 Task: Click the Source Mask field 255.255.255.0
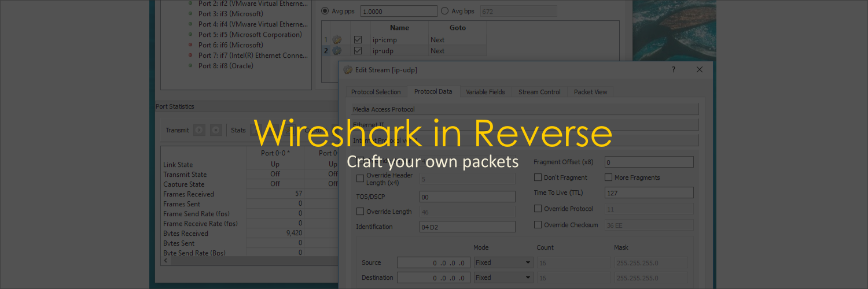(x=651, y=262)
